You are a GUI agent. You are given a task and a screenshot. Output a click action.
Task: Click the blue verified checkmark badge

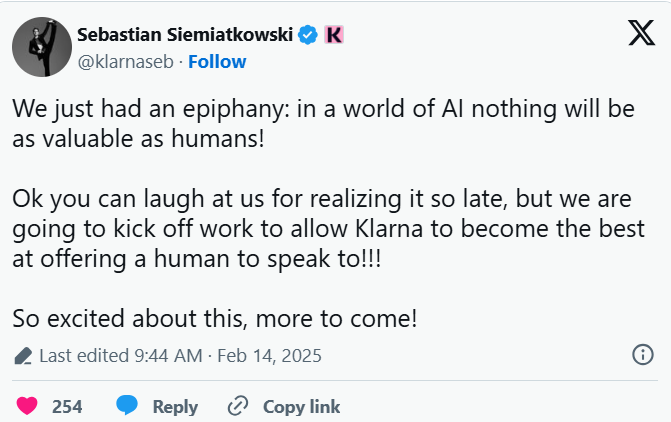click(x=308, y=35)
